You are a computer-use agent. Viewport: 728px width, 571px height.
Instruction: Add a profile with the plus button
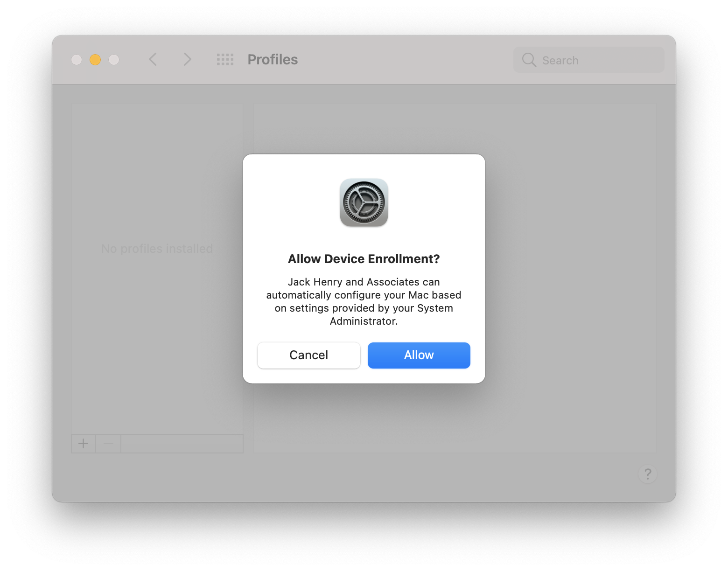[84, 443]
